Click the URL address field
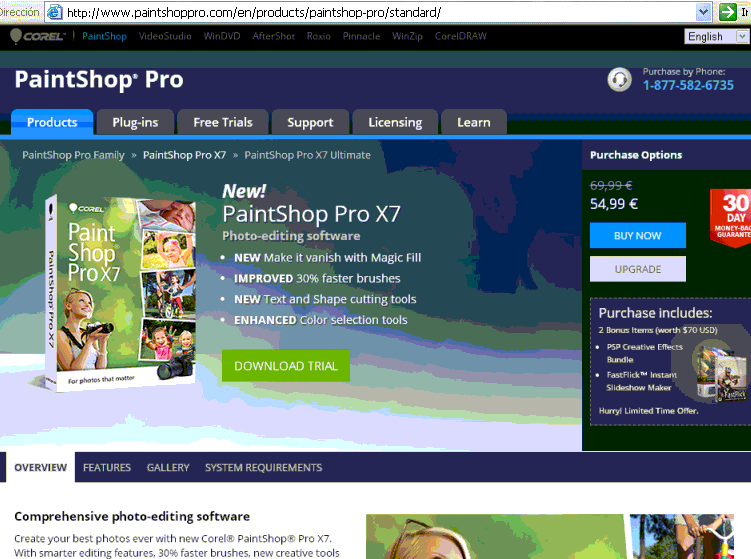This screenshot has width=751, height=559. 378,12
